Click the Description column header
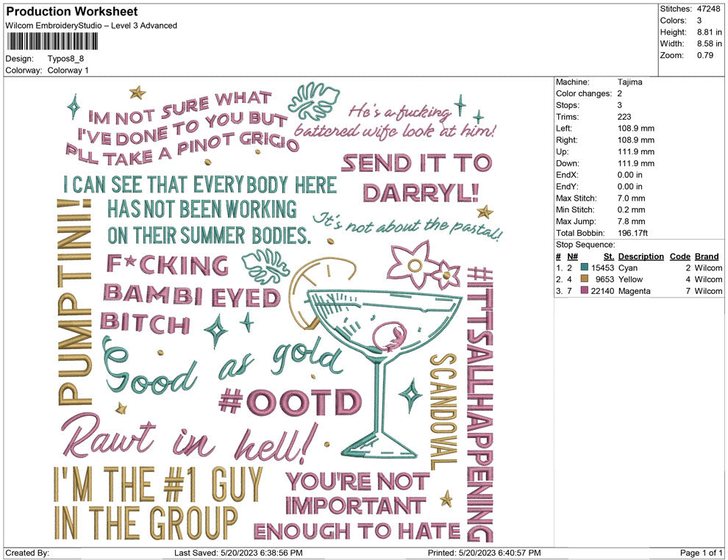Screen dimensions: 728x560 pyautogui.click(x=640, y=256)
